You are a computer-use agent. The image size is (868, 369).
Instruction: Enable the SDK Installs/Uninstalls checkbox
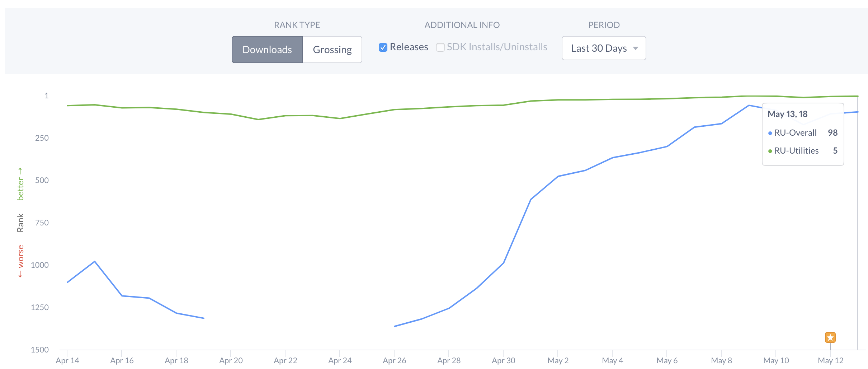[440, 47]
